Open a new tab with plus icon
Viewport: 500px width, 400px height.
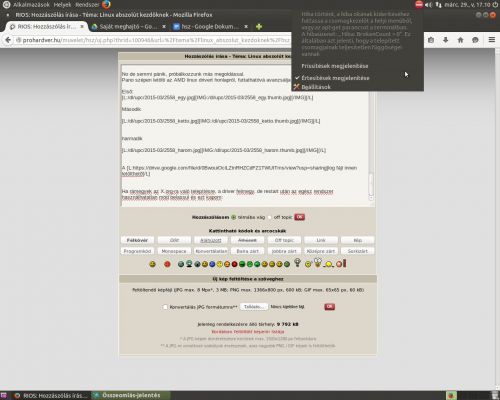click(x=259, y=26)
